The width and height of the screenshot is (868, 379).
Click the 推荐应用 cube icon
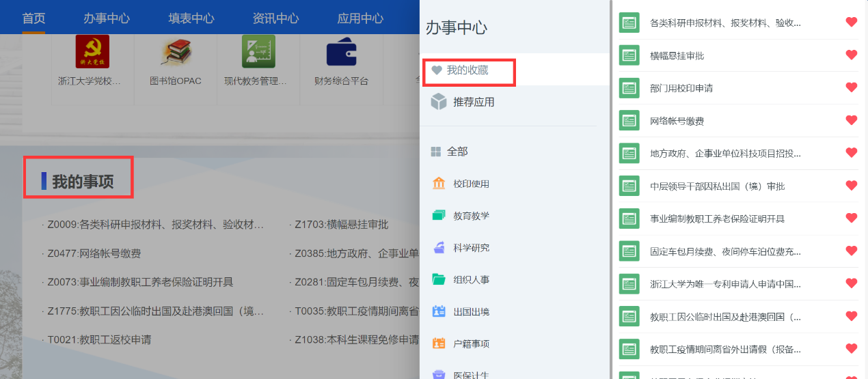click(439, 102)
